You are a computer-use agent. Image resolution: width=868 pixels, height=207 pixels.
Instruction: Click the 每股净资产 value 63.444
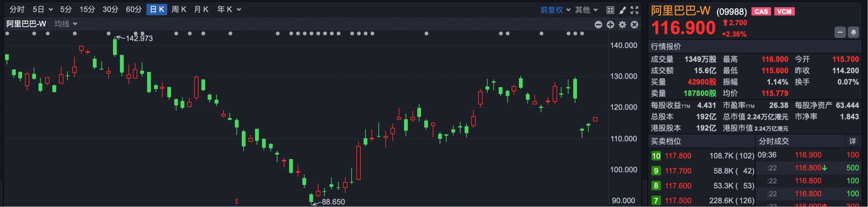click(847, 105)
